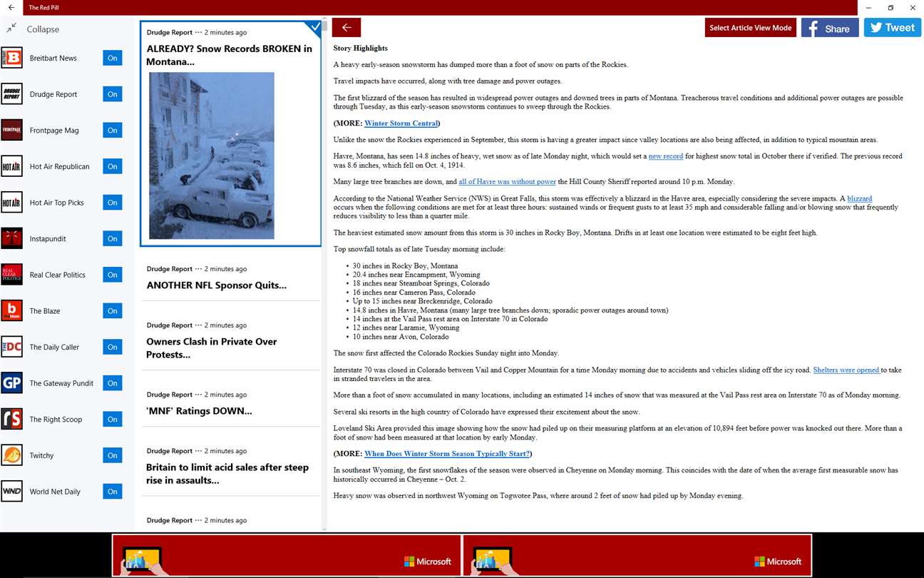
Task: Select 'World Net Daily' source label
Action: 55,492
